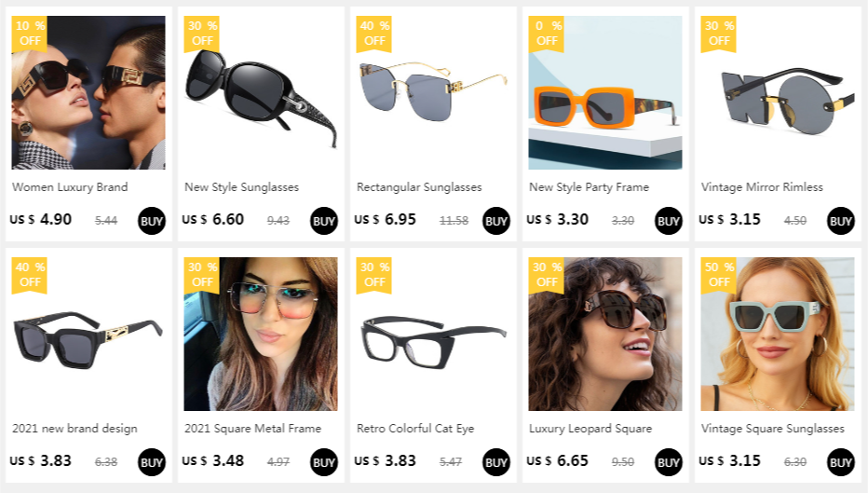Click BUY for 2021 new brand design
The height and width of the screenshot is (493, 868).
152,462
